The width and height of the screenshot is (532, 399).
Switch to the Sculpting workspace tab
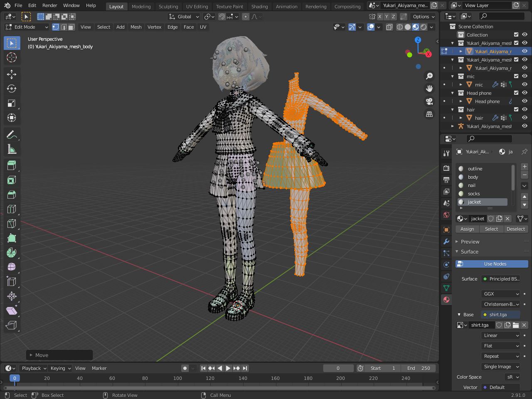point(168,6)
